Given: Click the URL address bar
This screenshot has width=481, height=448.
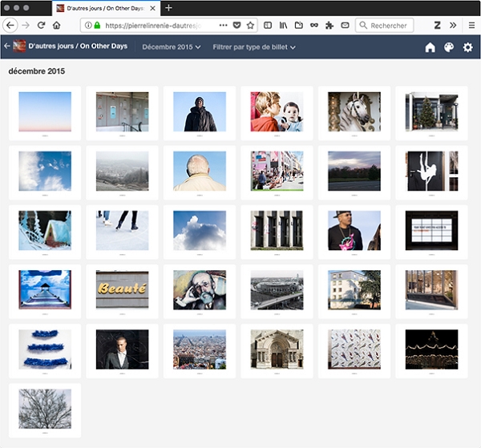Looking at the screenshot, I should click(152, 26).
